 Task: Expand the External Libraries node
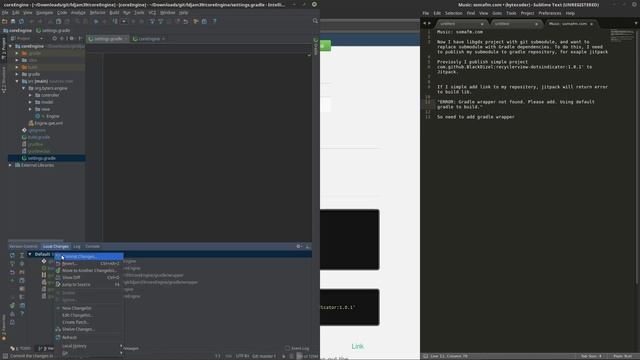(x=10, y=165)
